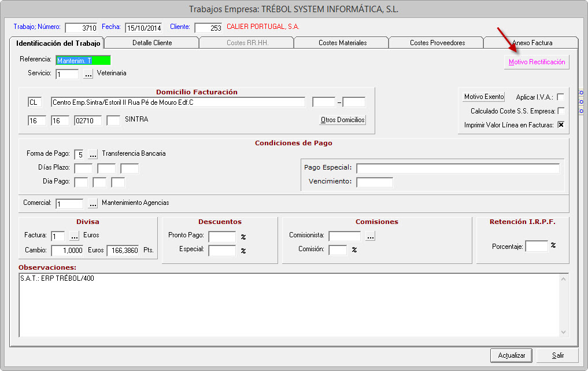The width and height of the screenshot is (588, 371).
Task: Click the Especial discount field
Action: [222, 251]
